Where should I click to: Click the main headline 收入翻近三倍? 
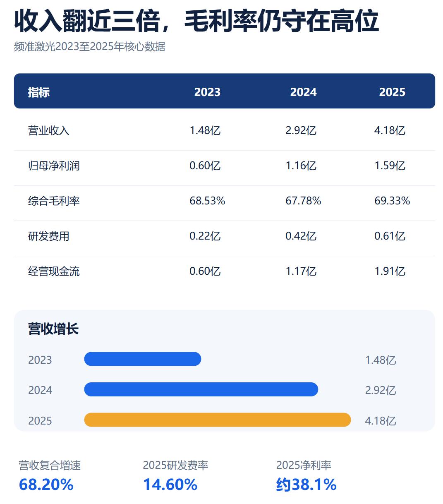(87, 22)
